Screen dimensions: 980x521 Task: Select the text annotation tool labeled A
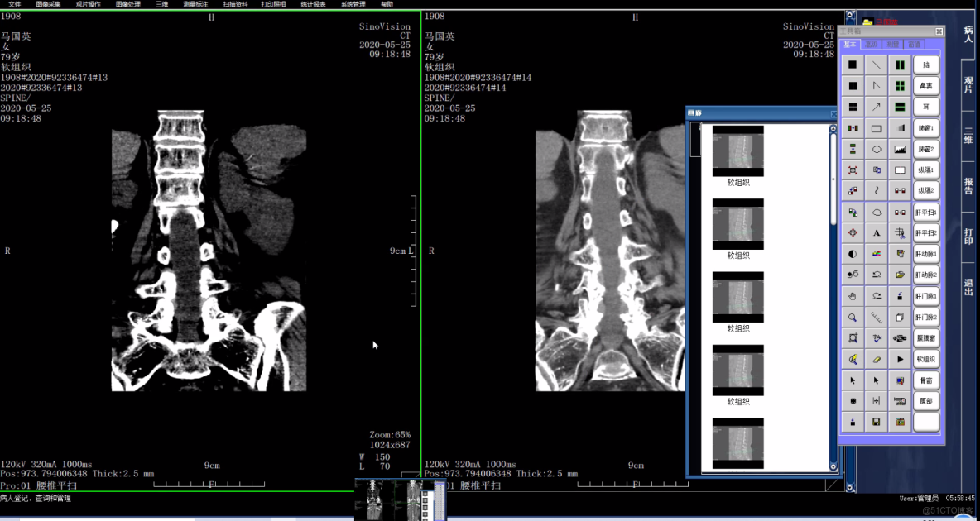pos(877,233)
